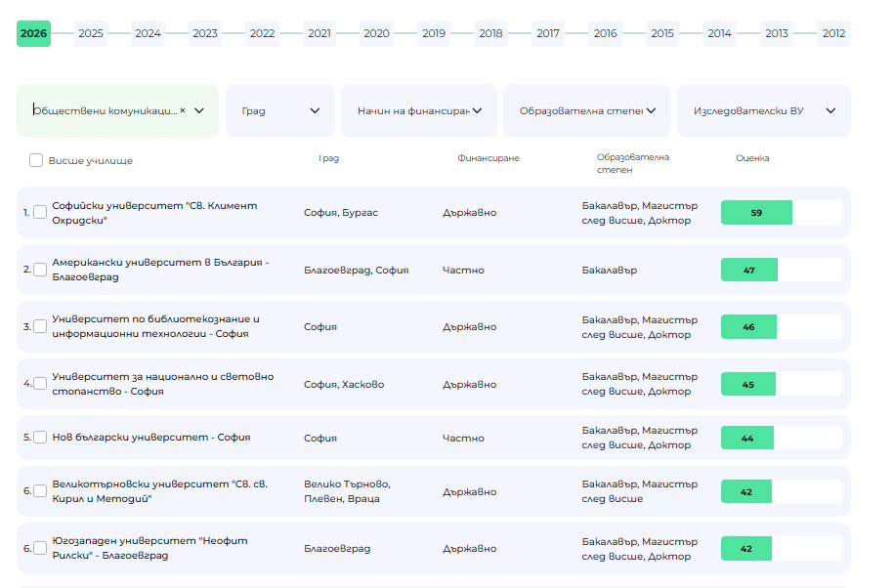
Task: Click "Благоевград, София" city cell
Action: (356, 271)
